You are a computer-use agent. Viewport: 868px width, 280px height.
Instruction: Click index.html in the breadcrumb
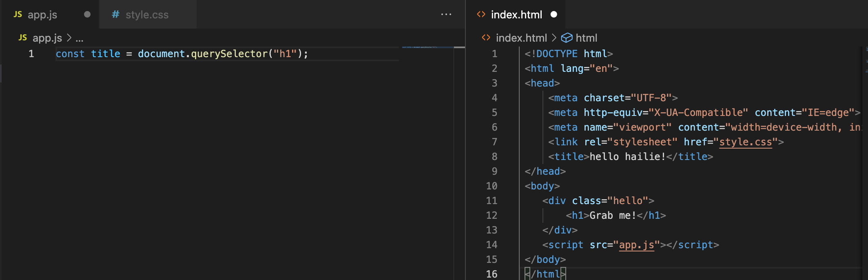(521, 38)
